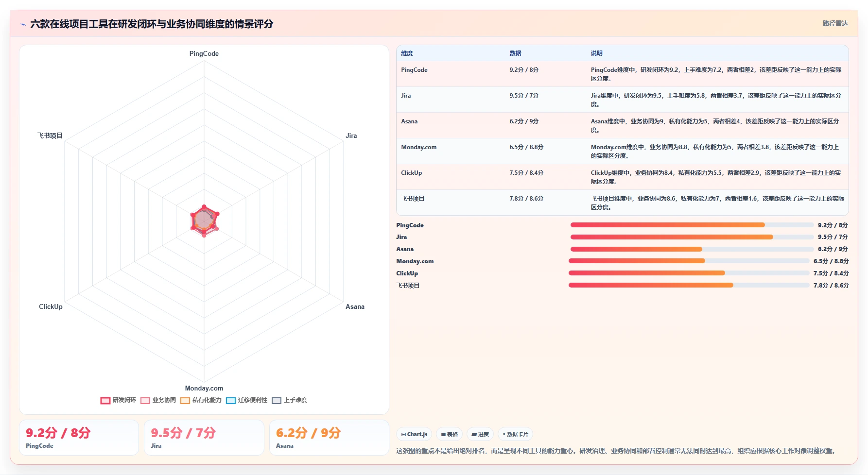868x475 pixels.
Task: Select the PingCode cell in the table
Action: pos(414,70)
